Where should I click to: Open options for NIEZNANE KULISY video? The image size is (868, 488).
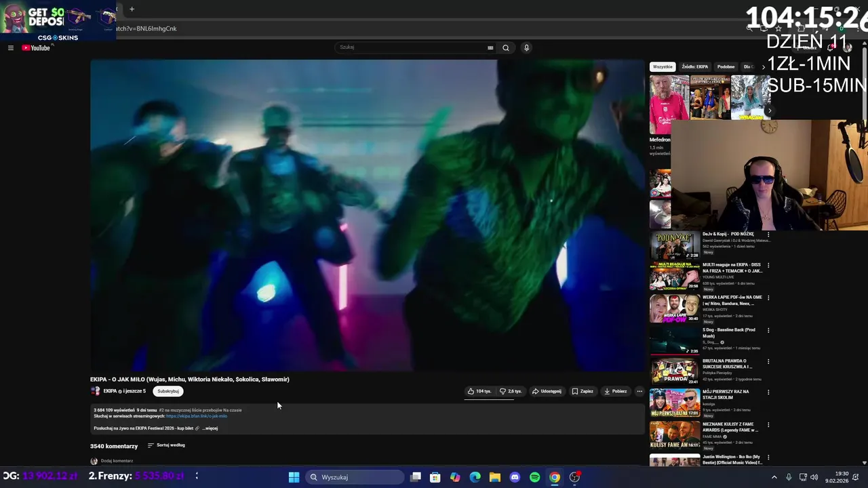(768, 425)
